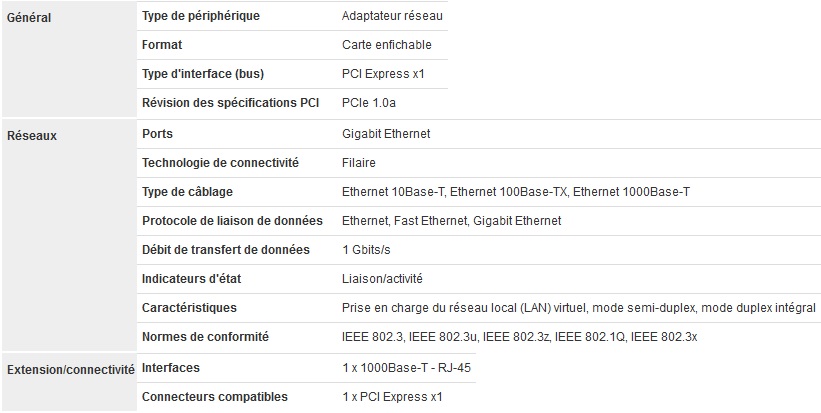The image size is (821, 413).
Task: Click the Gigabit Ethernet ports value
Action: pos(386,133)
